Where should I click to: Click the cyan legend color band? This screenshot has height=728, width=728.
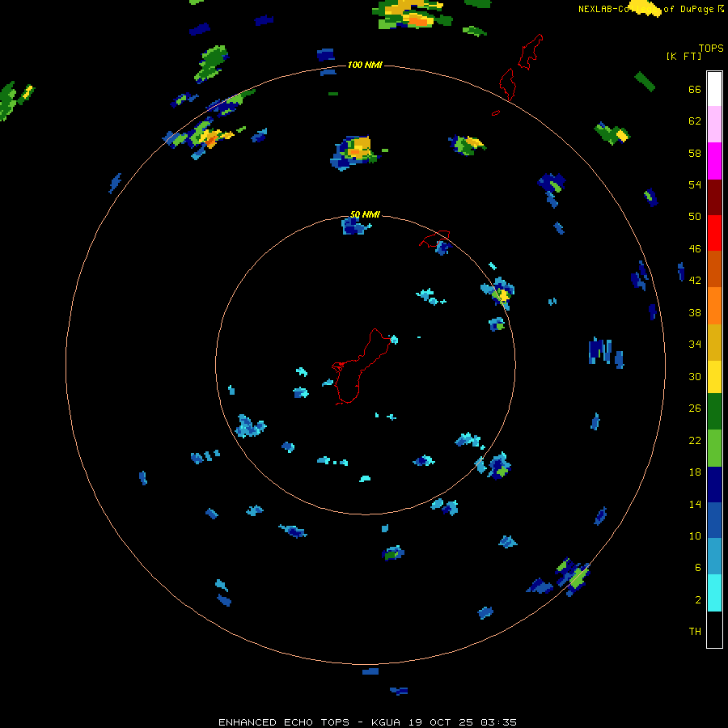click(714, 593)
